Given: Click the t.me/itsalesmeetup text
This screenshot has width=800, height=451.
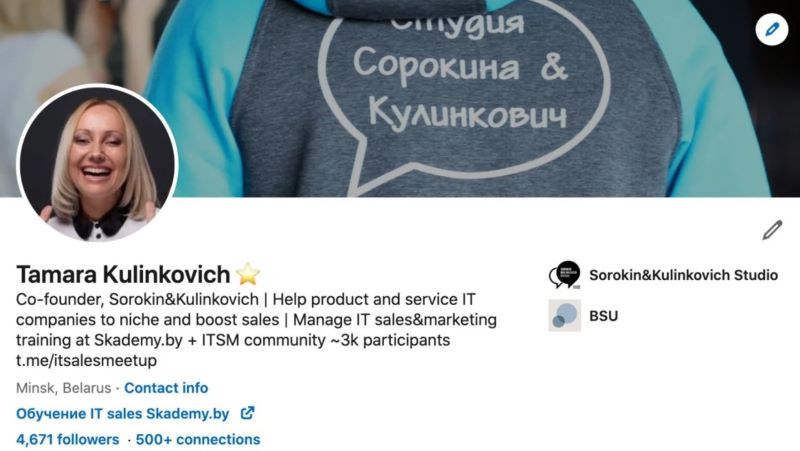Looking at the screenshot, I should click(86, 360).
